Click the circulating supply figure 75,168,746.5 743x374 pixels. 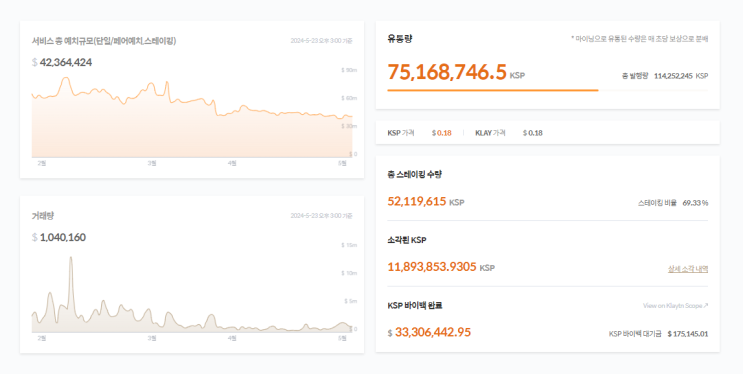pyautogui.click(x=447, y=72)
